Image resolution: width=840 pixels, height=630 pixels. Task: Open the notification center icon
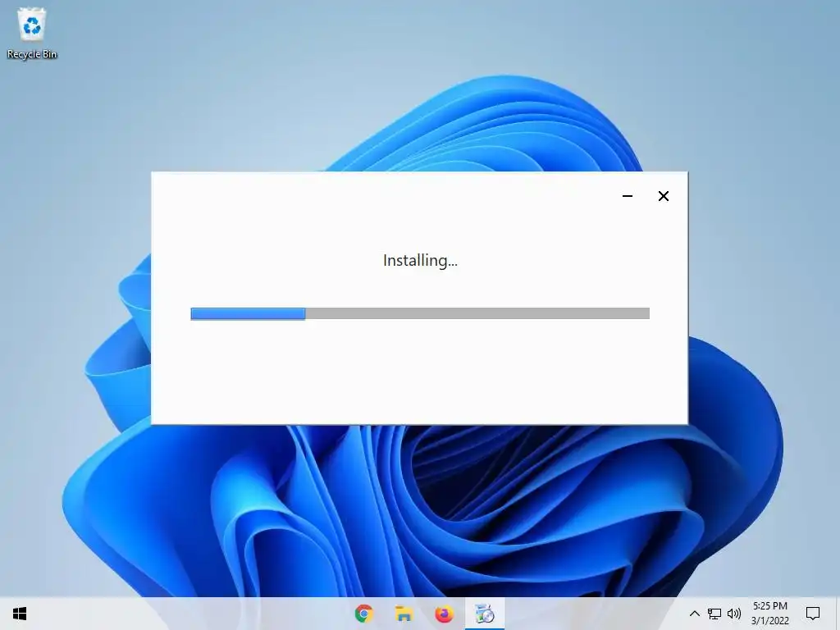pos(813,614)
